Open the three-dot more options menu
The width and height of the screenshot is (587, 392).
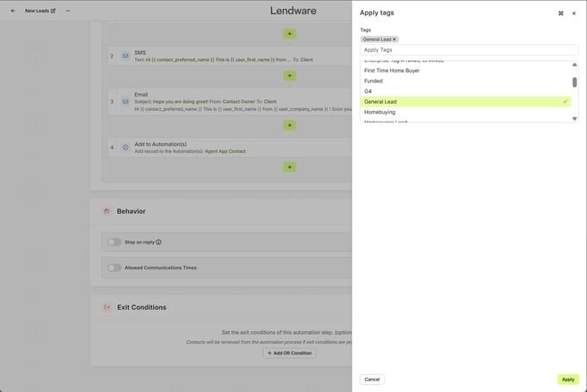pyautogui.click(x=68, y=11)
